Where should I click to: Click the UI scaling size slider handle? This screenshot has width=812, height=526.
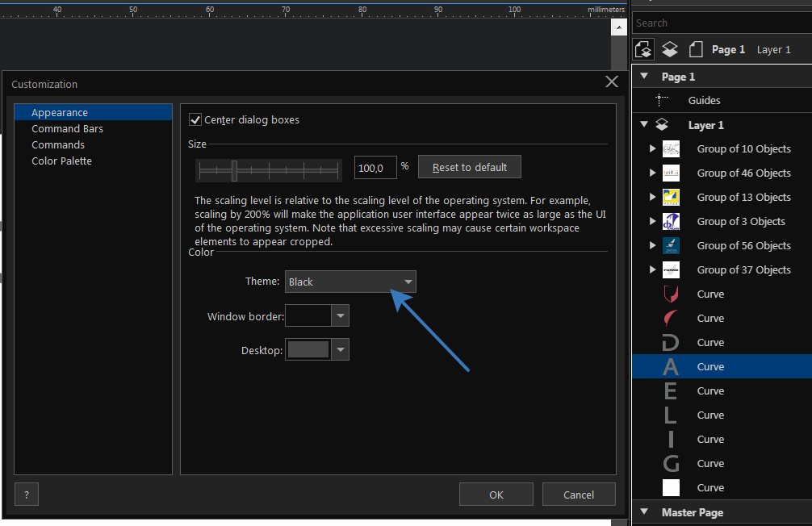click(235, 170)
